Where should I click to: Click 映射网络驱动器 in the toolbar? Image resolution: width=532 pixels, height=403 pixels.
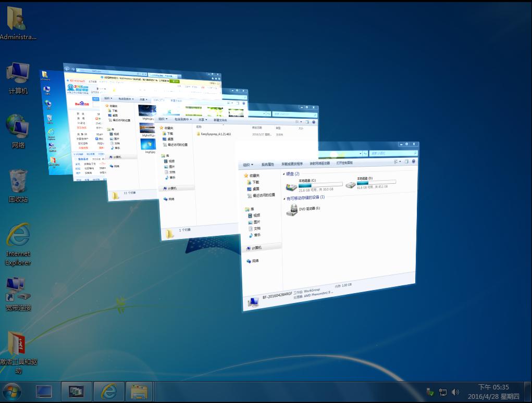tap(319, 163)
